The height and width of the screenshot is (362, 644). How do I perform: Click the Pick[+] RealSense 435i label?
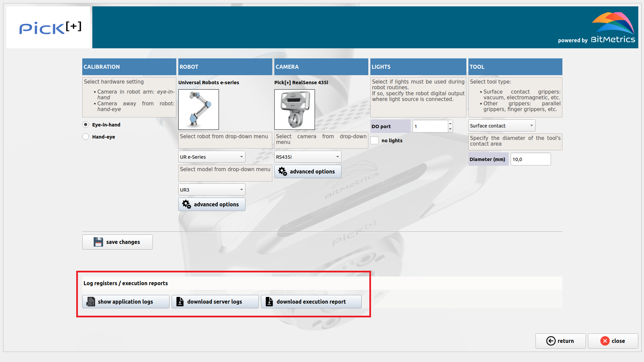(x=301, y=83)
